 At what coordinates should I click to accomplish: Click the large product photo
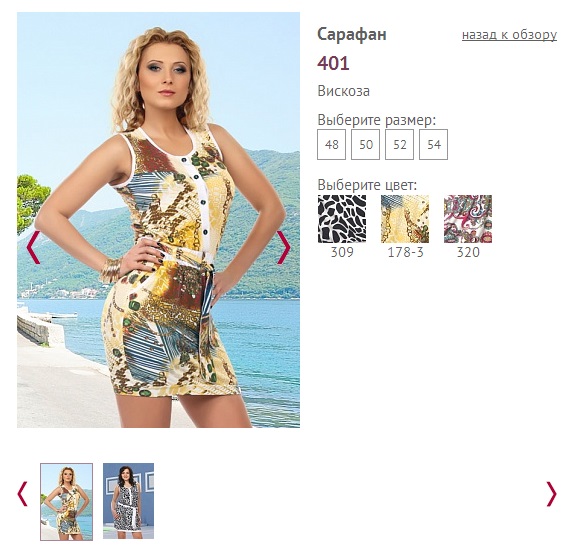[158, 220]
